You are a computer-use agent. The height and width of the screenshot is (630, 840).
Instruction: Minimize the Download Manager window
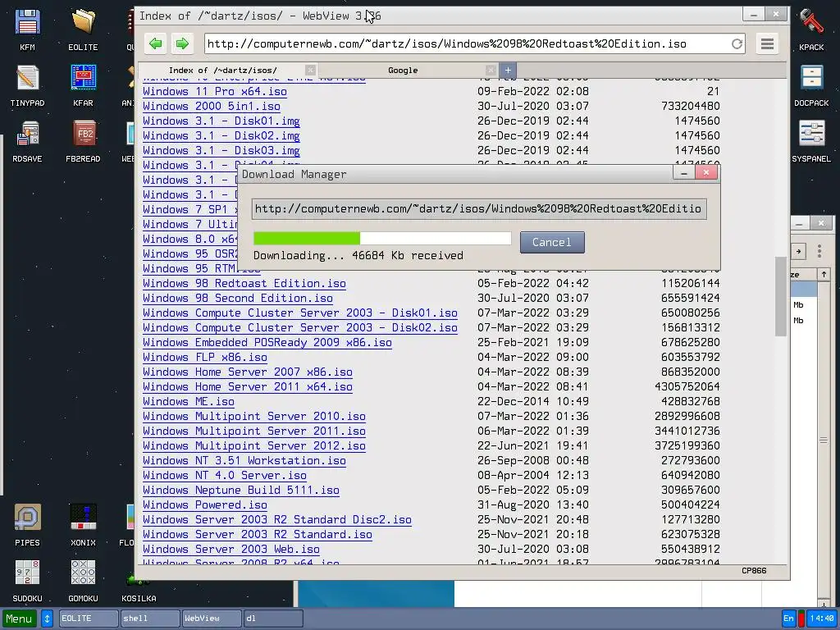pyautogui.click(x=683, y=172)
